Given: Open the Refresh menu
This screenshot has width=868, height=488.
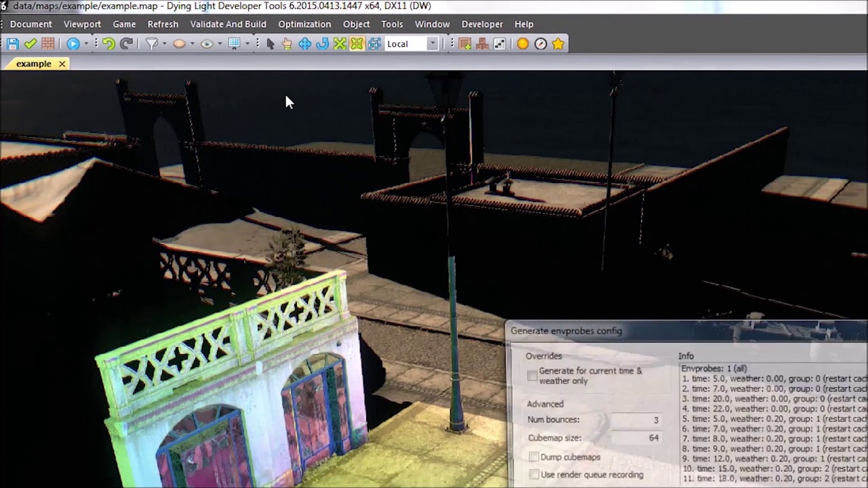Looking at the screenshot, I should 163,24.
